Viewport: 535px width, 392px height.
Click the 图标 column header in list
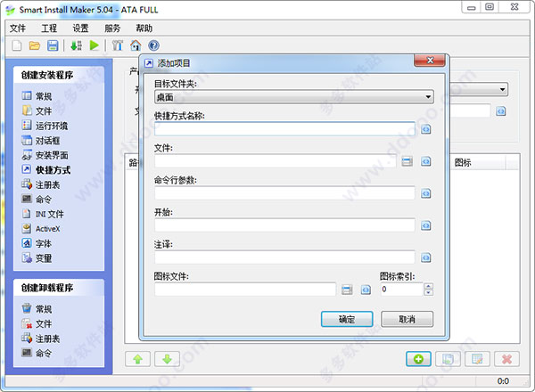click(478, 163)
